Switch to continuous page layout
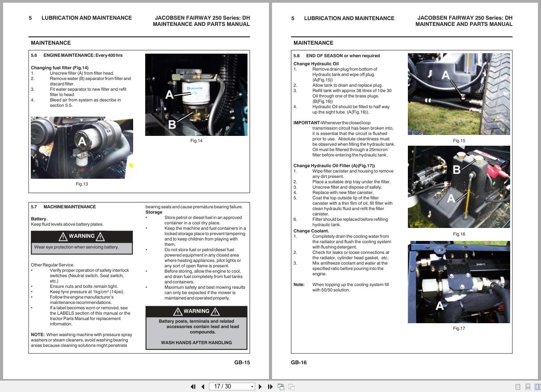Viewport: 541px width, 392px height. pos(528,387)
